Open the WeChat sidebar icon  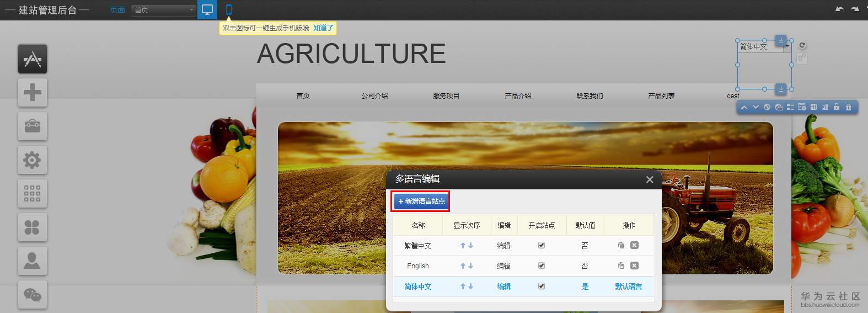[x=33, y=295]
